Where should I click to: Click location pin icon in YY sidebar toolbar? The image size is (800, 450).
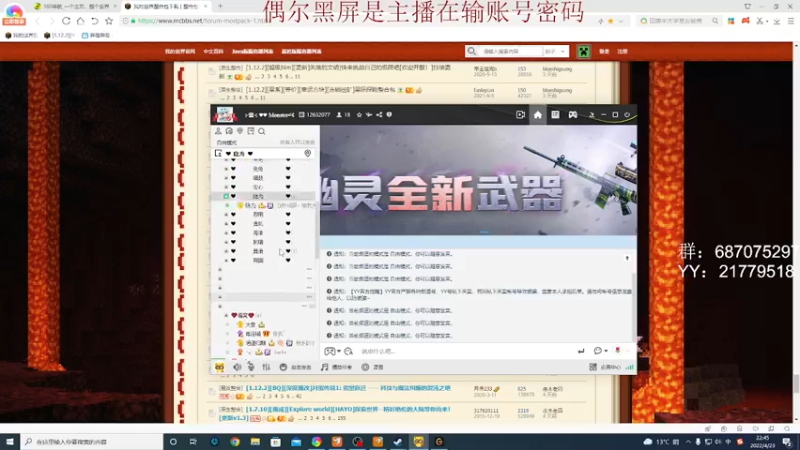240,131
